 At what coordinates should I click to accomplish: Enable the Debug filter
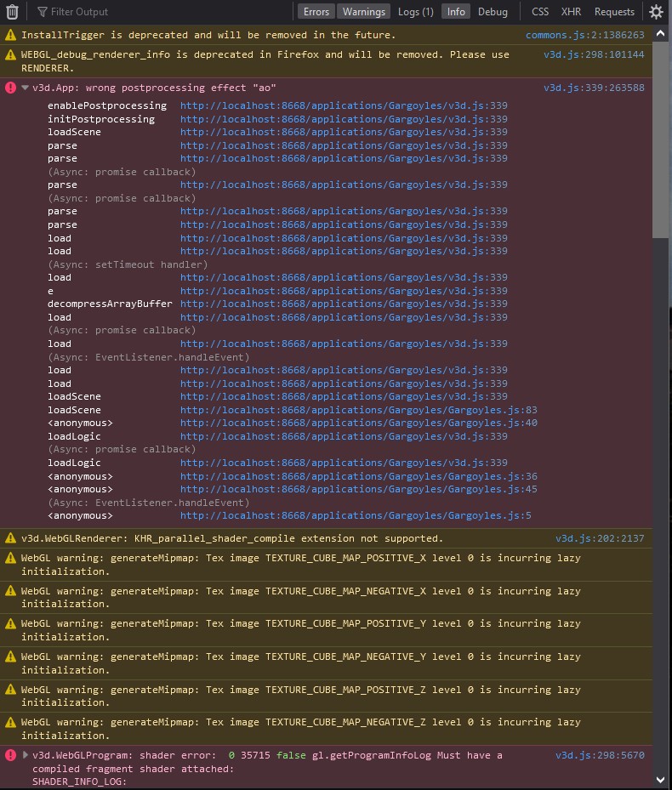[x=493, y=12]
